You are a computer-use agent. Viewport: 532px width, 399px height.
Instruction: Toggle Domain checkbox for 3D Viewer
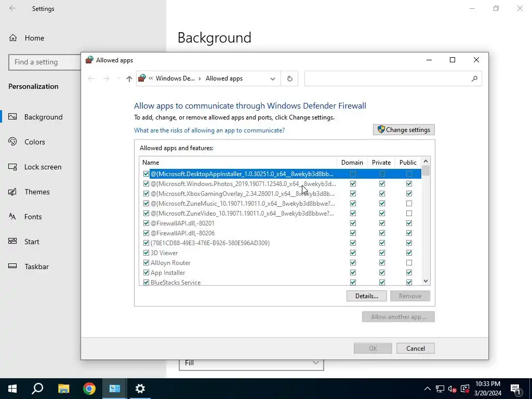point(353,253)
